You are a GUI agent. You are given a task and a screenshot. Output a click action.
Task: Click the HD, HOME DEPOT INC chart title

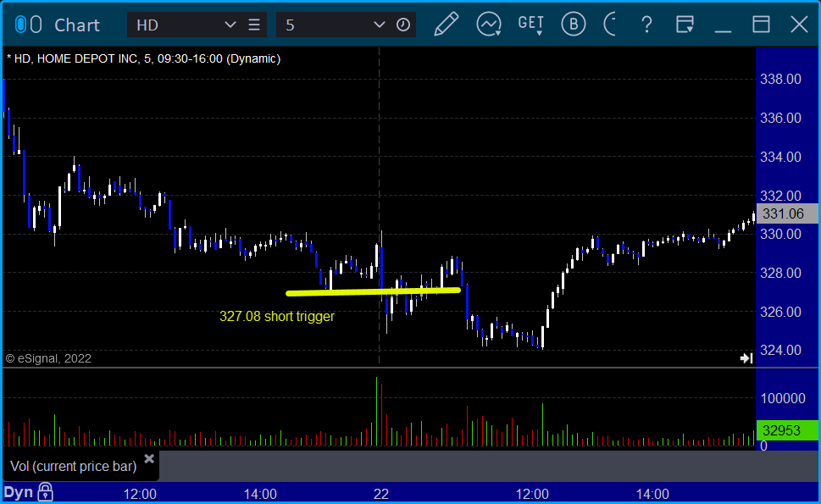[x=144, y=58]
